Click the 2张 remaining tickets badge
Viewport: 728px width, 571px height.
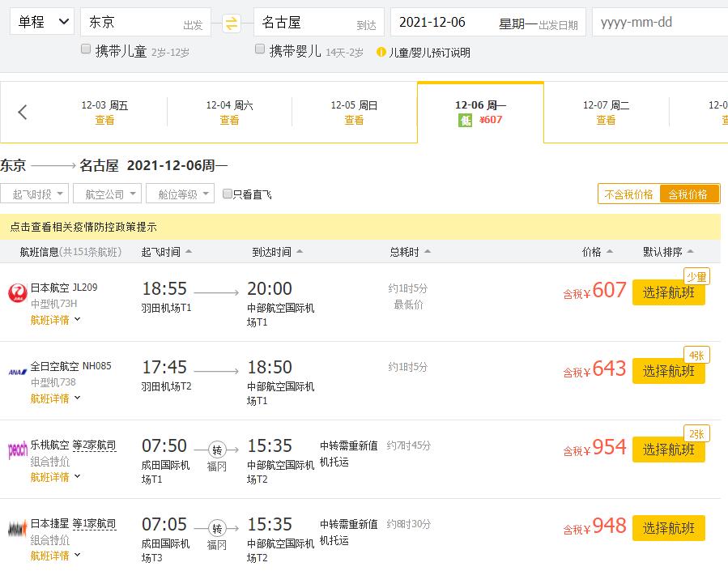tap(696, 434)
